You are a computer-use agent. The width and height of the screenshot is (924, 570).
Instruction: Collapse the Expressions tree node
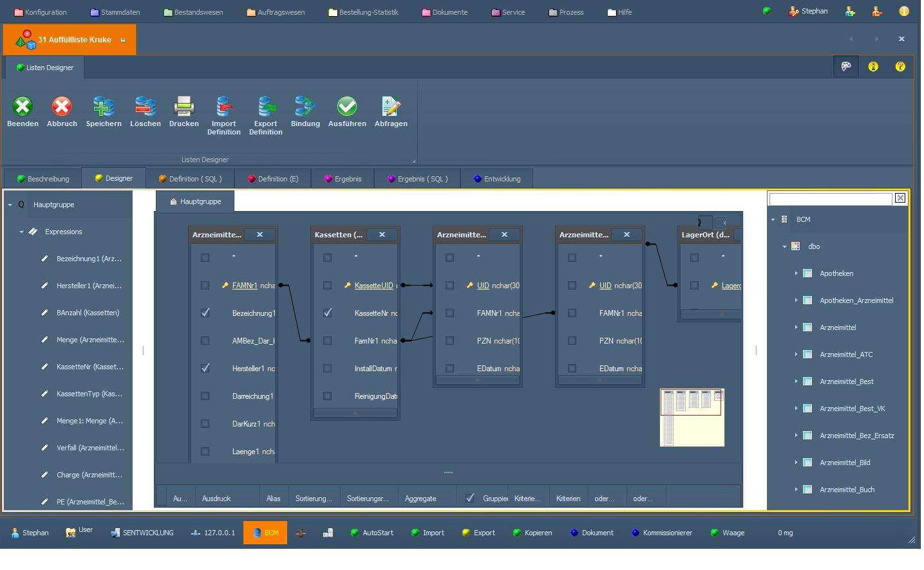point(21,232)
